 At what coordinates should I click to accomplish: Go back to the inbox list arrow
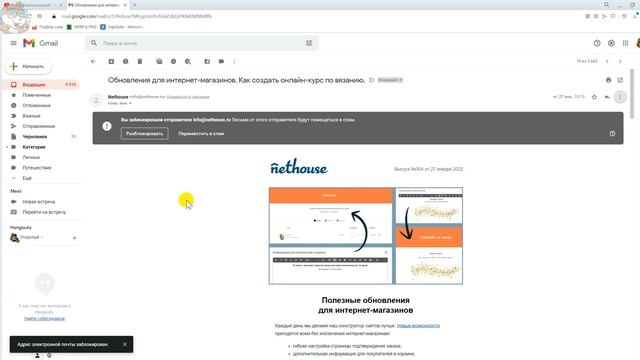tap(93, 61)
